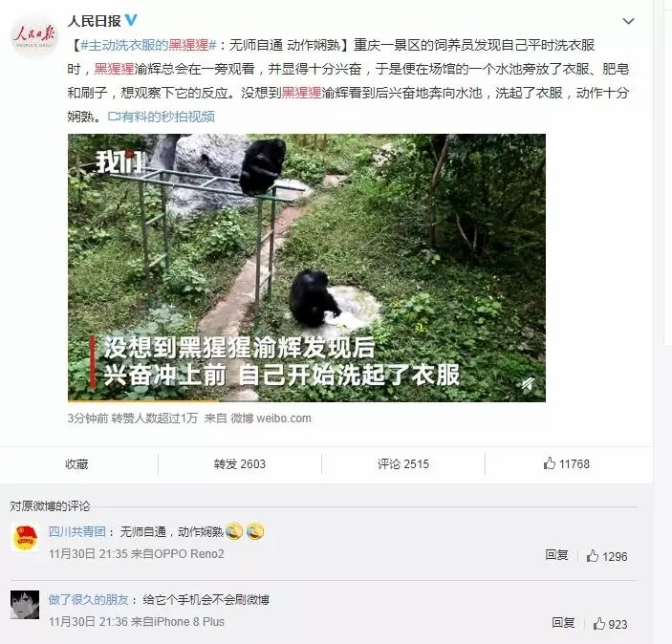Open the 评论 2515 comments tab

403,464
